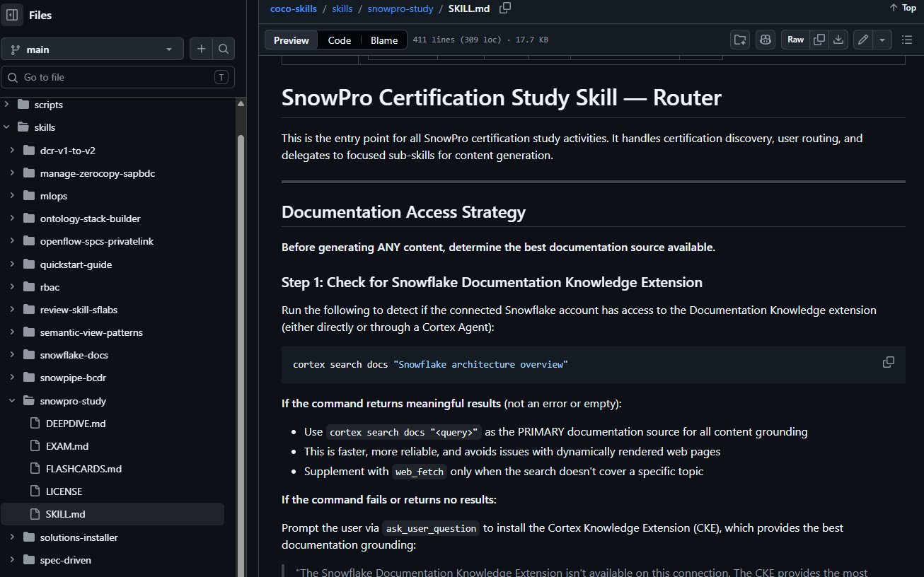Focus the Go to file input
The image size is (924, 577).
(117, 77)
